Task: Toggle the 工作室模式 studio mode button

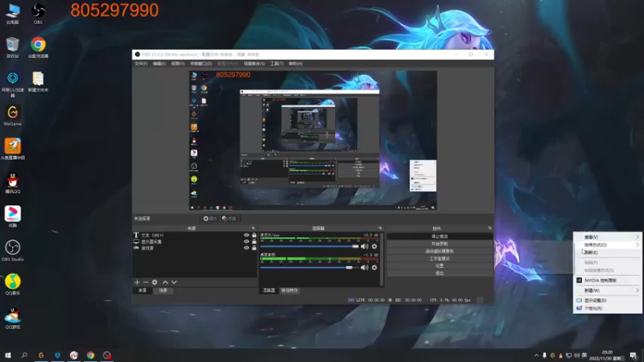Action: pyautogui.click(x=440, y=258)
